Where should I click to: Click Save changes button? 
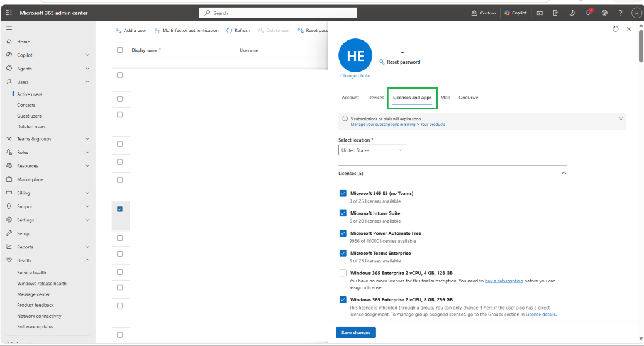[356, 332]
